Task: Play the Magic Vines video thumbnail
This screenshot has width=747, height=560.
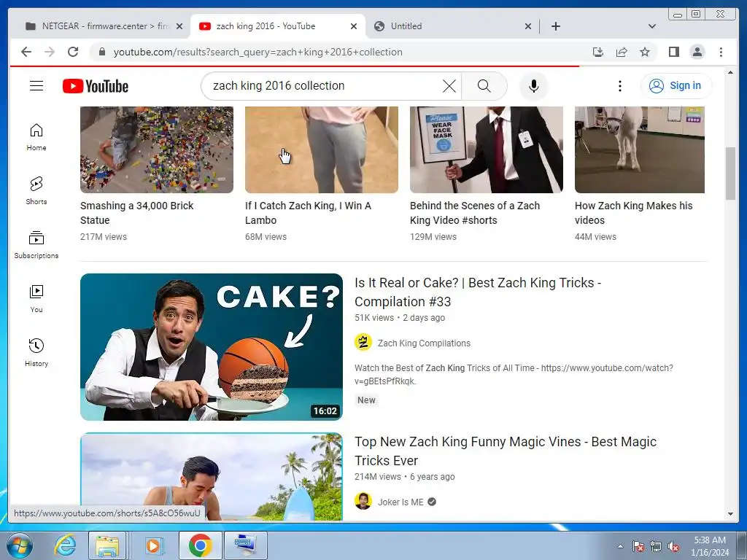Action: click(x=211, y=476)
